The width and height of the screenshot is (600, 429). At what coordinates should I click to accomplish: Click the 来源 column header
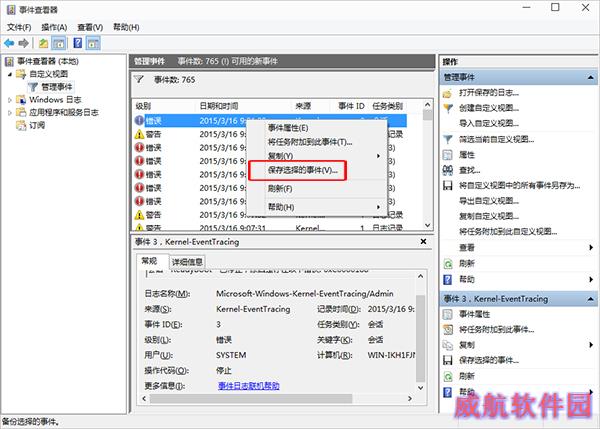[312, 106]
